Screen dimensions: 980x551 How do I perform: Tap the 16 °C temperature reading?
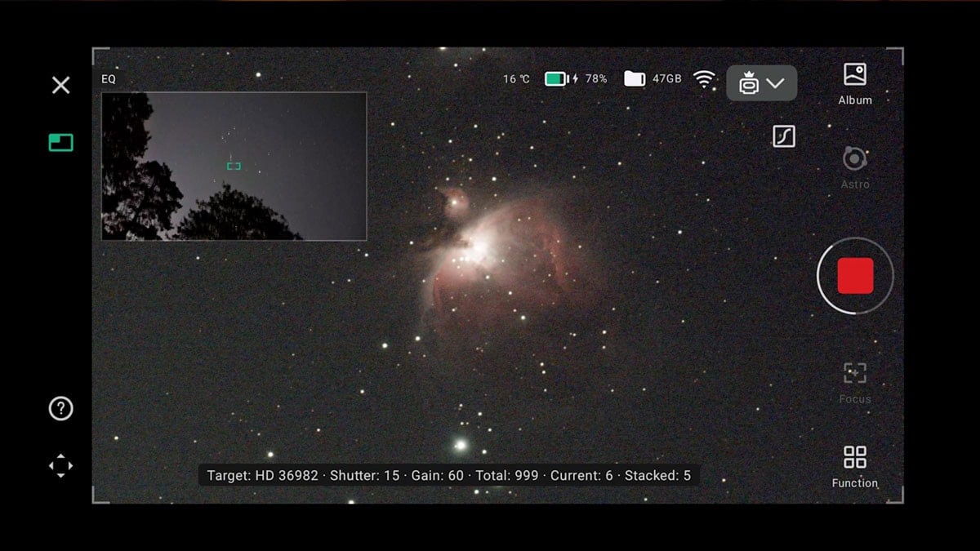click(x=516, y=79)
